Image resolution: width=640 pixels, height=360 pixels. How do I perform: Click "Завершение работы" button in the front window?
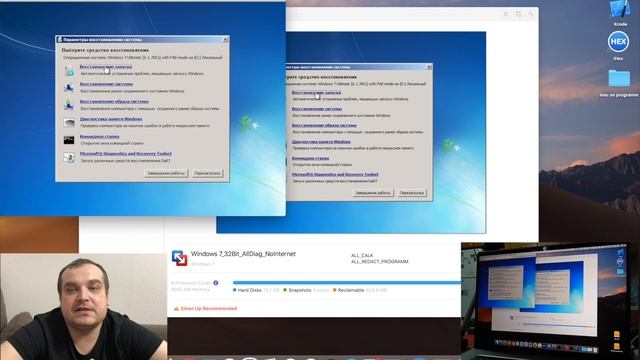pos(166,173)
